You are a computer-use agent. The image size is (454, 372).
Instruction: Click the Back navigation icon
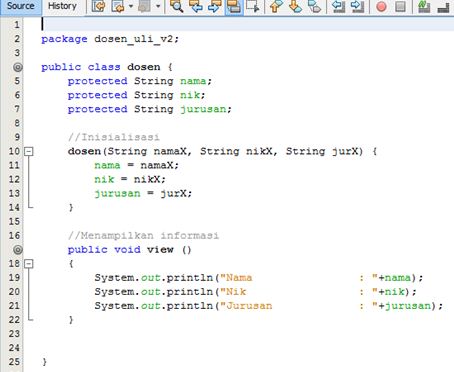118,6
